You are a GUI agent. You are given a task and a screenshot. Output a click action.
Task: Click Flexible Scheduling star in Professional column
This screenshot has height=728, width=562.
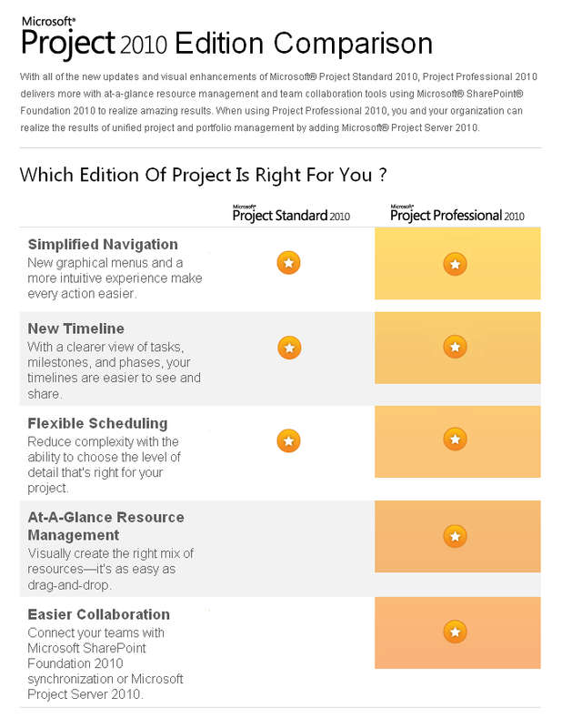pyautogui.click(x=456, y=440)
